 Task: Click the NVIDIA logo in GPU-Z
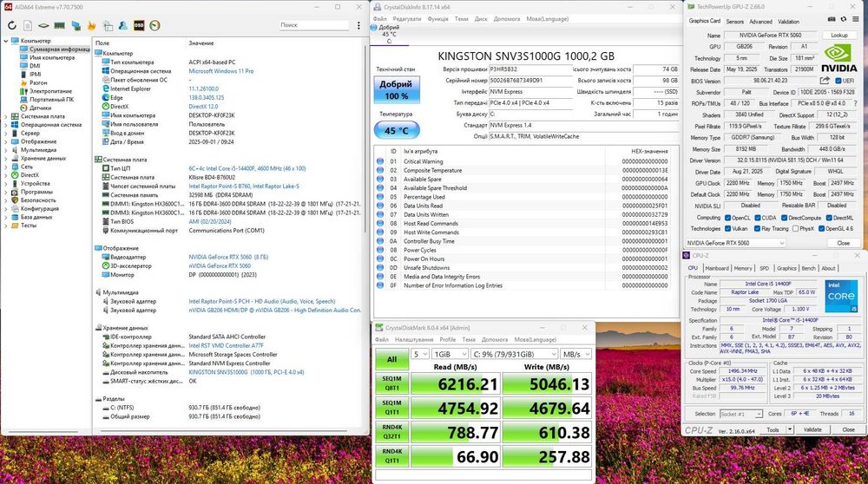838,57
